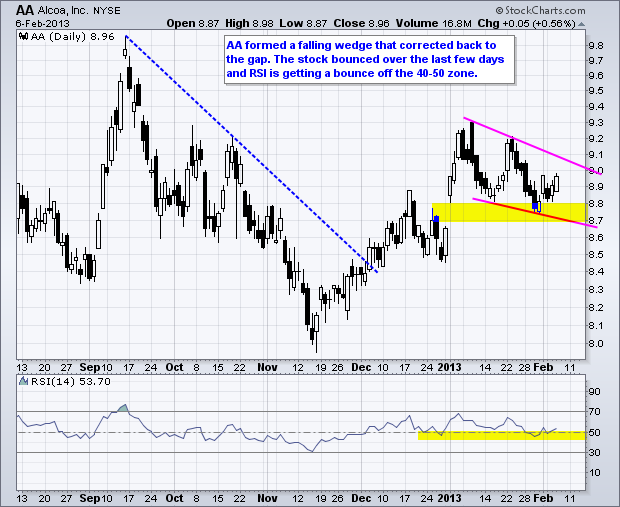Click the small triangle after the Chg value
Viewport: 620px width, 507px height.
point(581,25)
